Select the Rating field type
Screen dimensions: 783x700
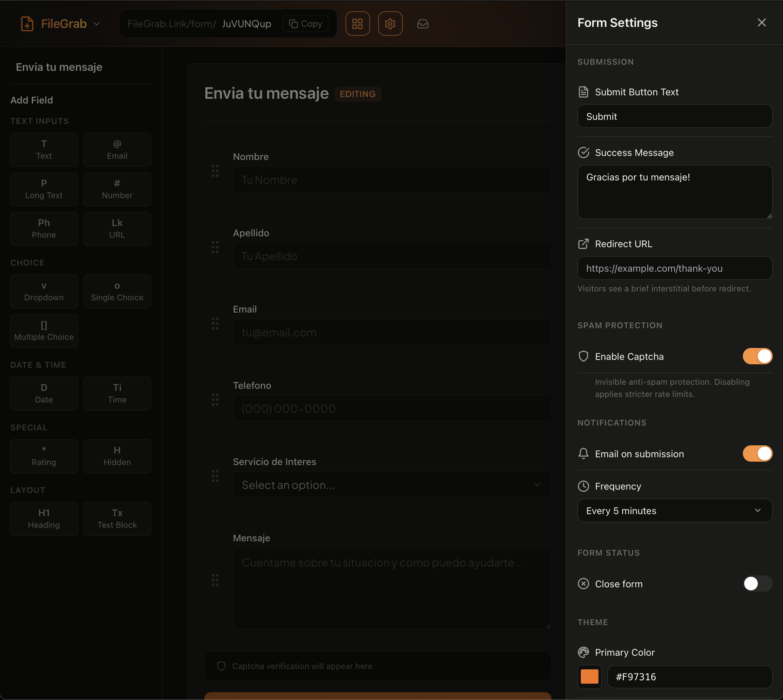[44, 456]
